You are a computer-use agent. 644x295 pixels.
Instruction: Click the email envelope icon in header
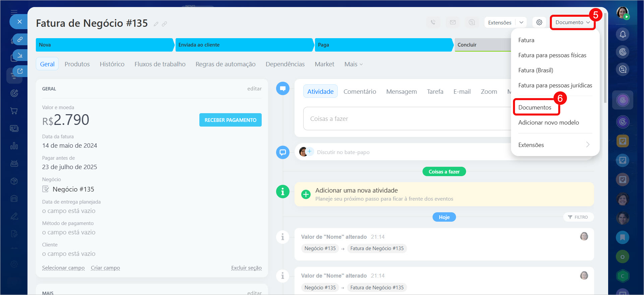tap(453, 22)
